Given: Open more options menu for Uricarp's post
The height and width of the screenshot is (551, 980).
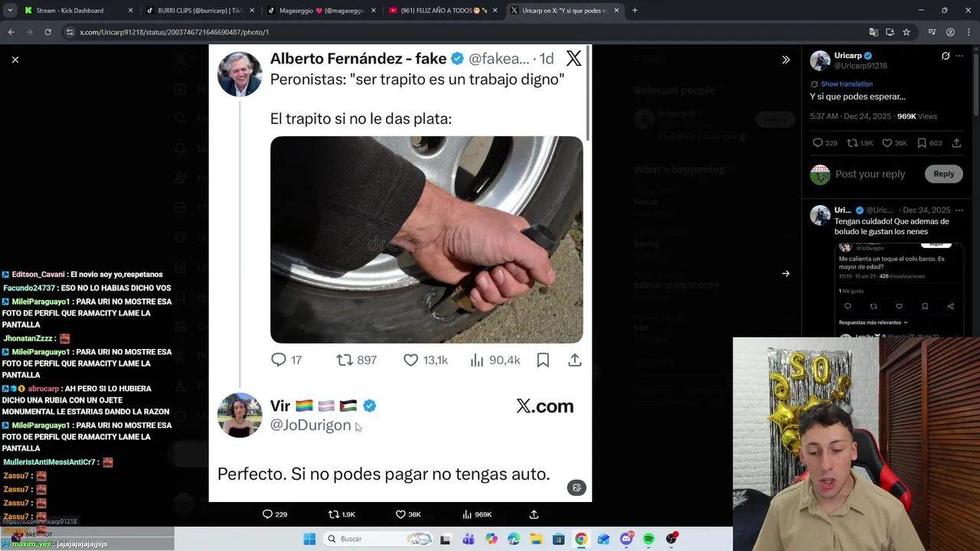Looking at the screenshot, I should click(x=959, y=56).
